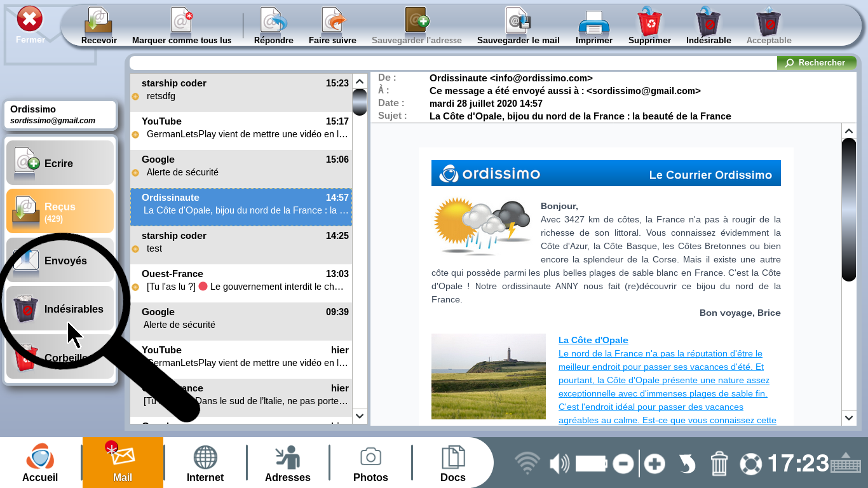868x488 pixels.
Task: Open YouTube email received at 15:17
Action: click(x=241, y=131)
